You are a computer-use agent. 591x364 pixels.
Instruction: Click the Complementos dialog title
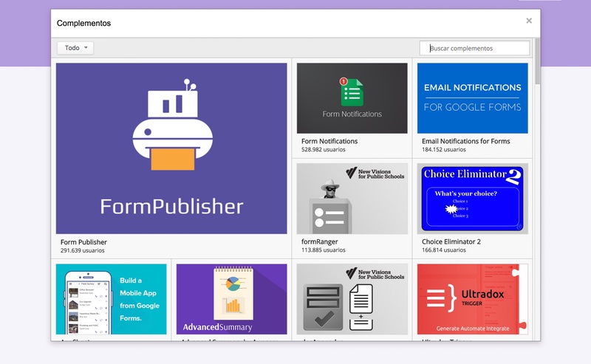tap(83, 24)
